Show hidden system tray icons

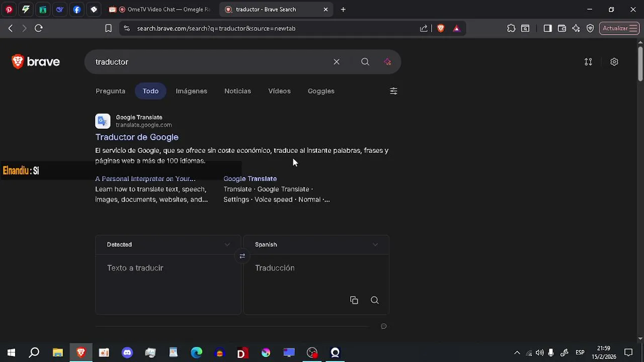click(517, 352)
